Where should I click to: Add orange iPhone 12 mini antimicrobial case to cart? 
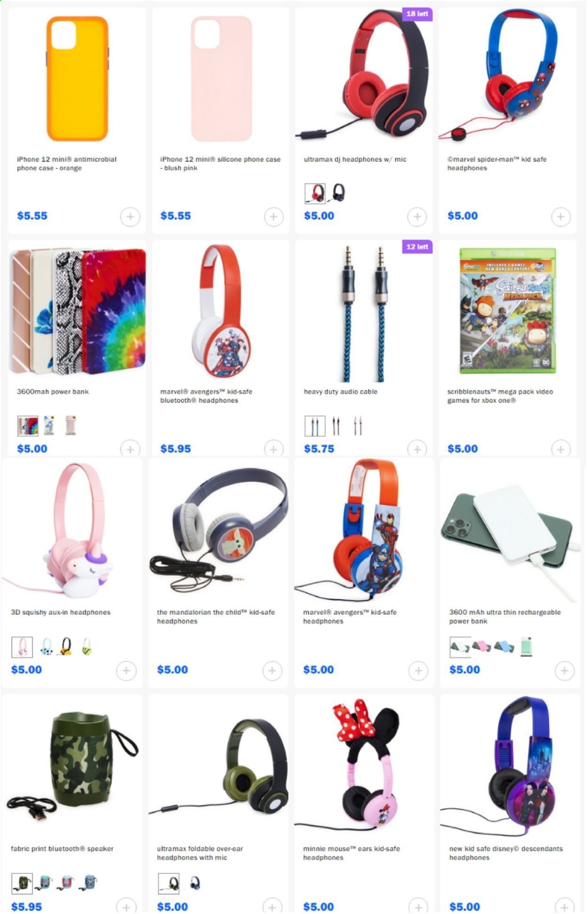[130, 216]
